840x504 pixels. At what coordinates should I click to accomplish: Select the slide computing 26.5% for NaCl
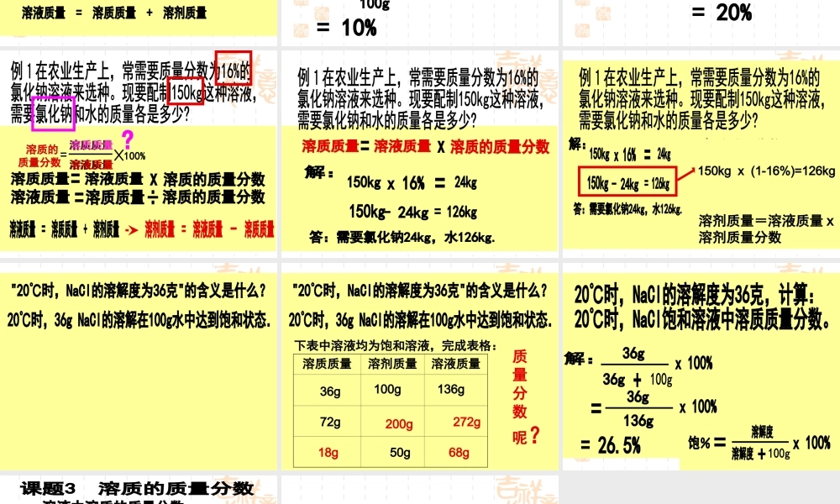pos(701,366)
